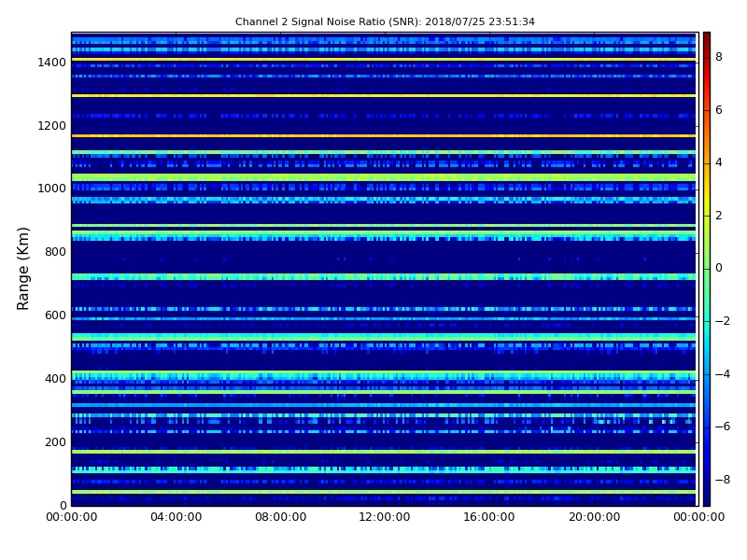747x560 pixels.
Task: Select the 'Range (Km)' y-axis label
Action: click(x=22, y=269)
